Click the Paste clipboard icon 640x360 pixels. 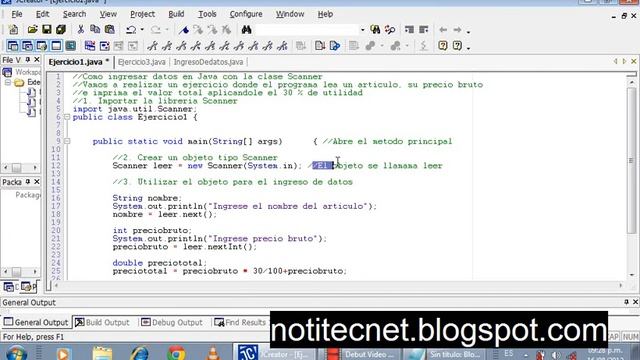109,29
